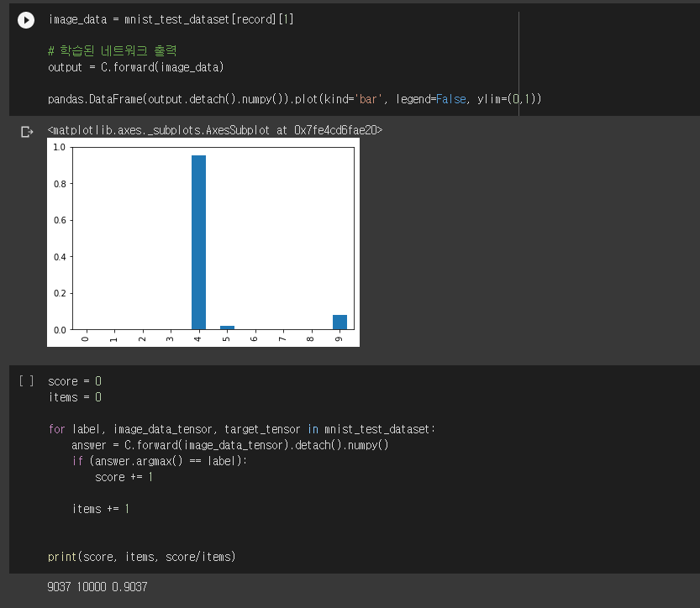Click the x-axis tick label 7

click(282, 339)
